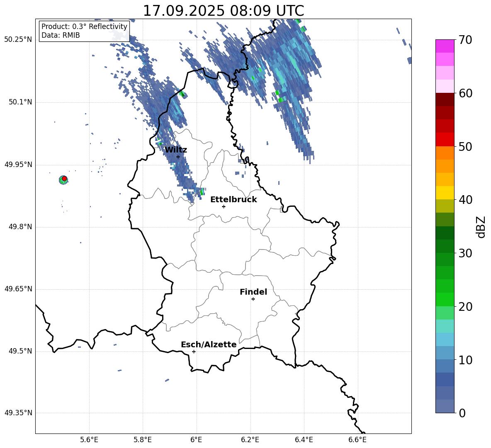Click the colorbar 50 tick label
Screen dimensions: 491x448
tap(465, 147)
